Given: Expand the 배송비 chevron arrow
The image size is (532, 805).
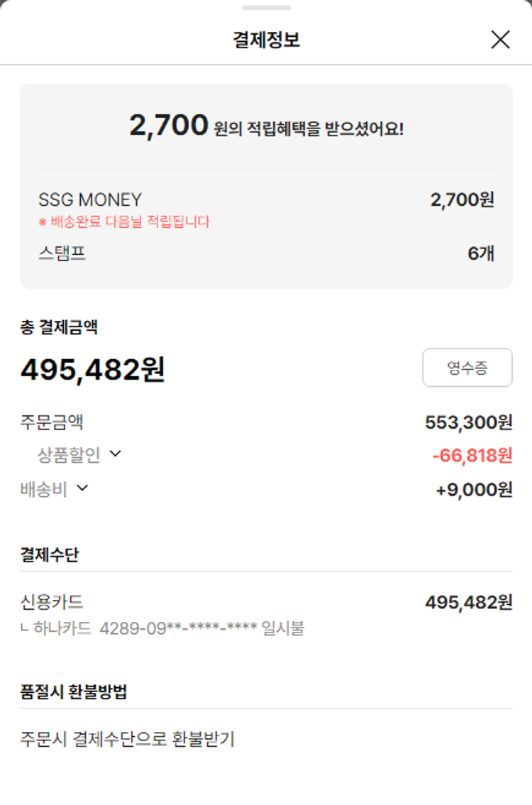Looking at the screenshot, I should pyautogui.click(x=82, y=488).
